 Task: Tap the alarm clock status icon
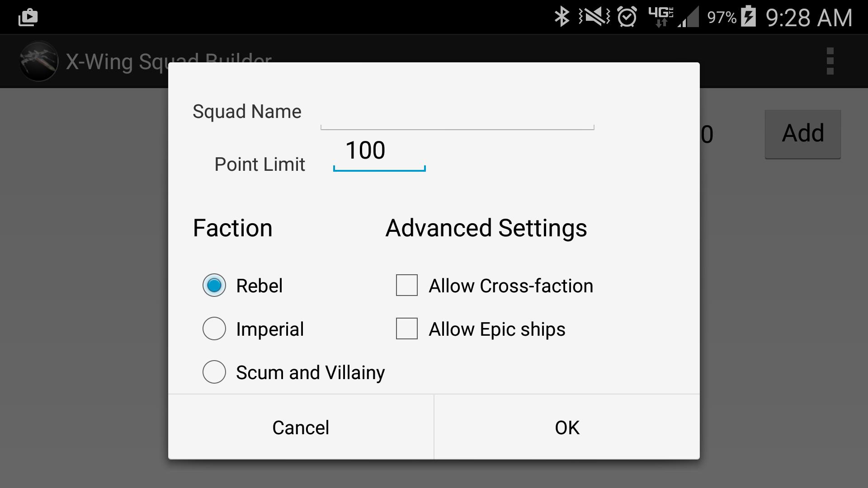coord(626,17)
